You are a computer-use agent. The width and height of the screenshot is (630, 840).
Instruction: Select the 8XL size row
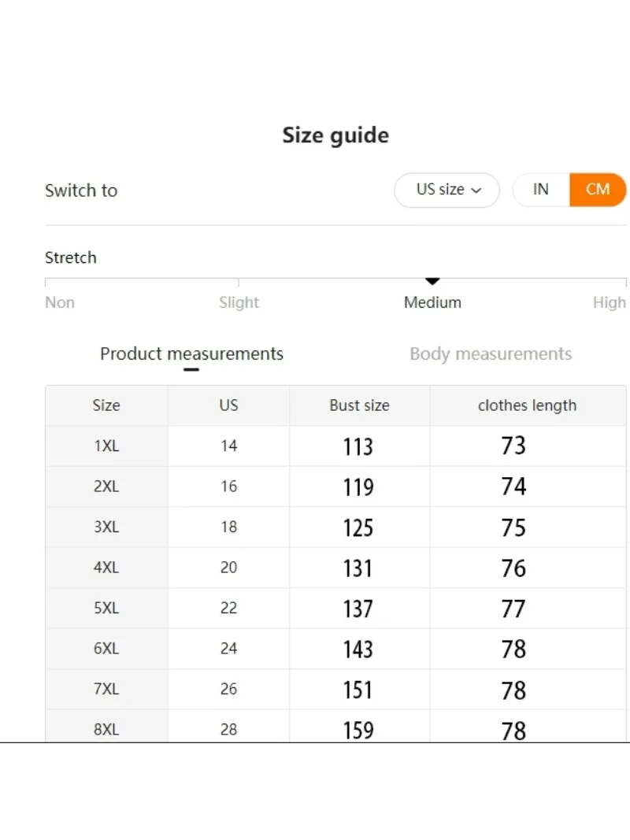tap(106, 729)
